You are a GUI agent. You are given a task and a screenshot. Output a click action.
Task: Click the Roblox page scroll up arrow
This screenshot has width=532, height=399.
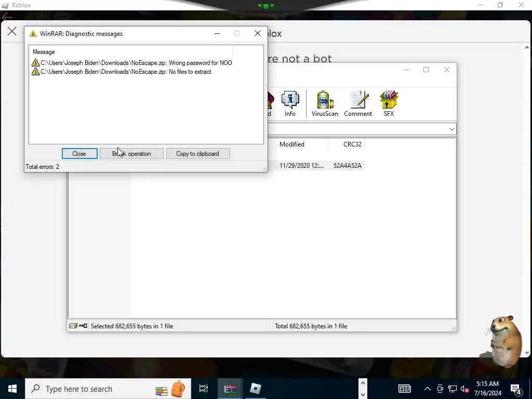527,47
